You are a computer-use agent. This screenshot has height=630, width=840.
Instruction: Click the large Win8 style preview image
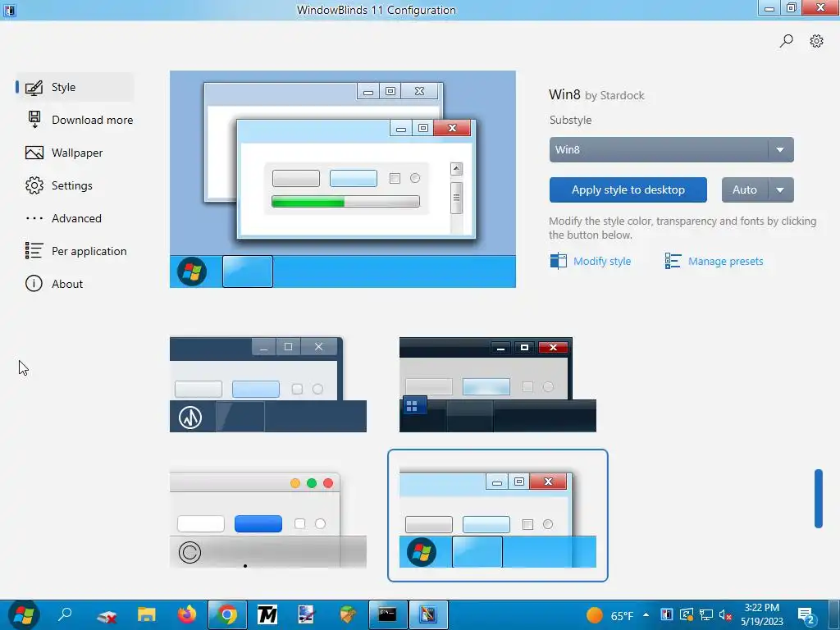(343, 179)
